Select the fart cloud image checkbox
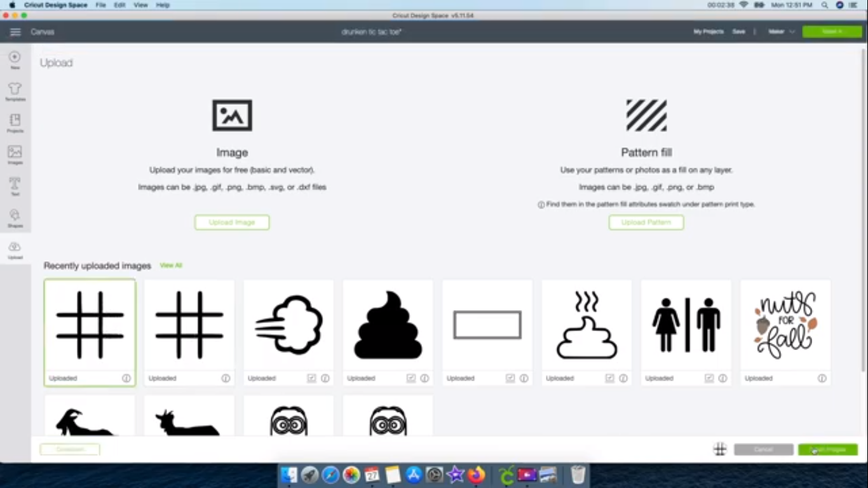The width and height of the screenshot is (868, 488). 311,377
